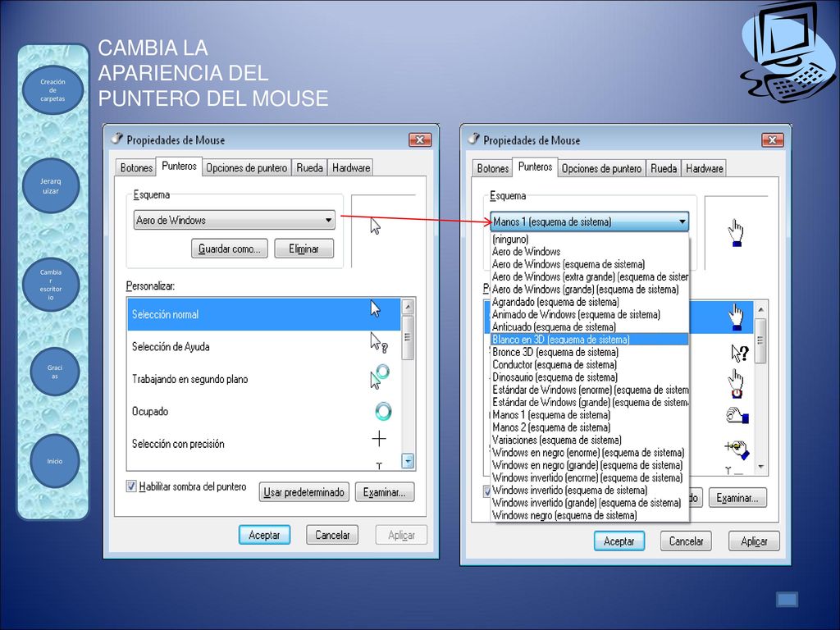
Task: Click mouse icon in left window title bar
Action: 116,139
